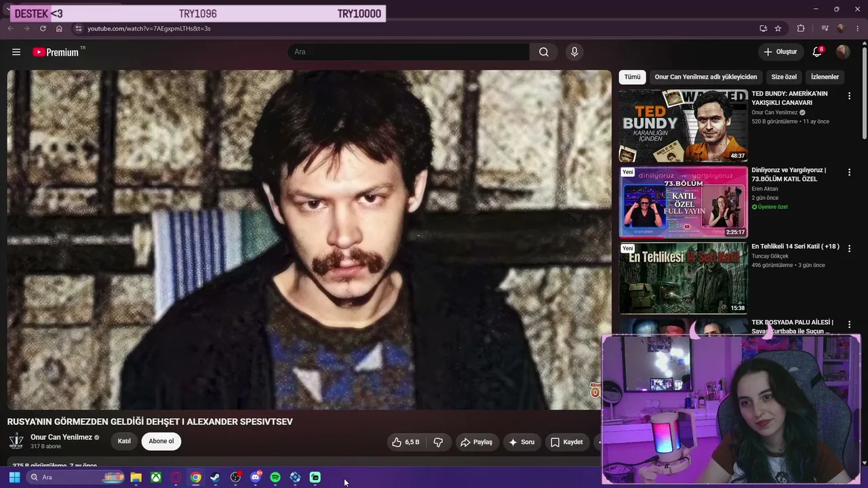Open Steam from the taskbar
This screenshot has width=868, height=488.
(215, 477)
